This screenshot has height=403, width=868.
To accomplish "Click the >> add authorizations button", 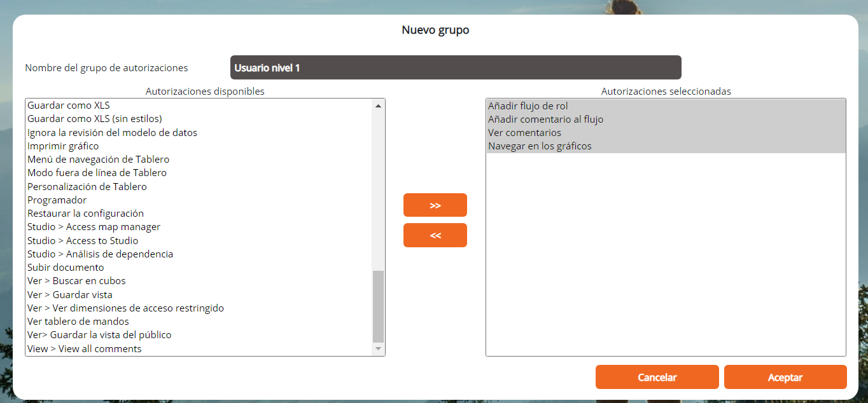I will 435,205.
